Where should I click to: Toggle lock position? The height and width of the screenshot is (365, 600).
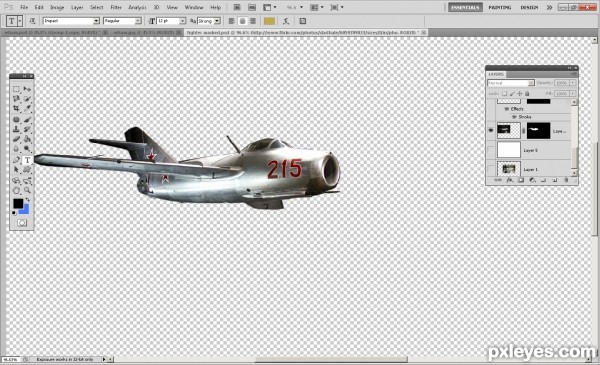point(520,93)
